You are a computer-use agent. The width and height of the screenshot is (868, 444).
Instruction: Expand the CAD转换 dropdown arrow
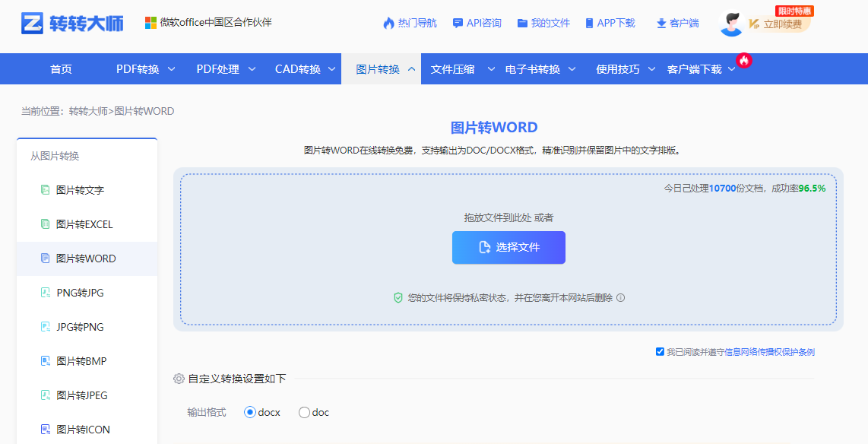[x=331, y=69]
